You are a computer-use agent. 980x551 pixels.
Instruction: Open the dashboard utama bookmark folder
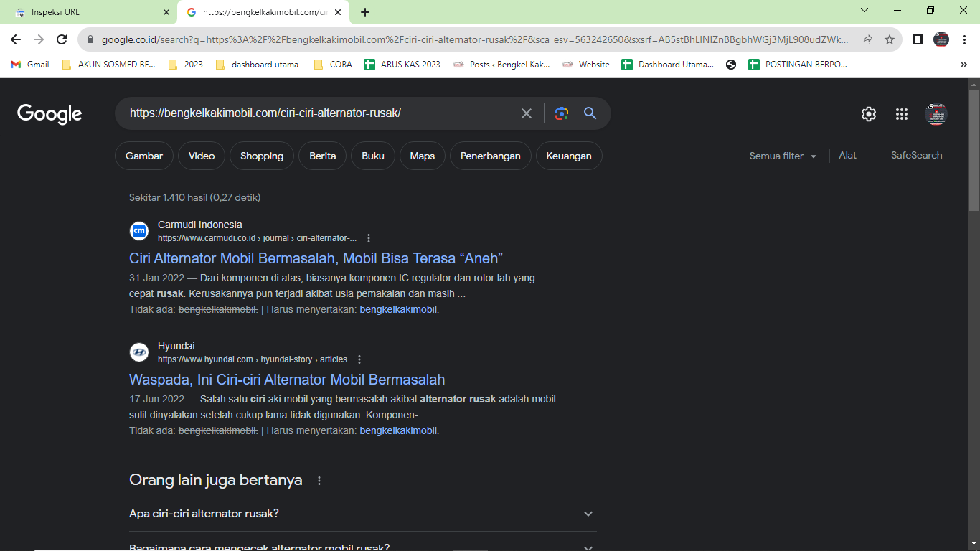coord(257,65)
